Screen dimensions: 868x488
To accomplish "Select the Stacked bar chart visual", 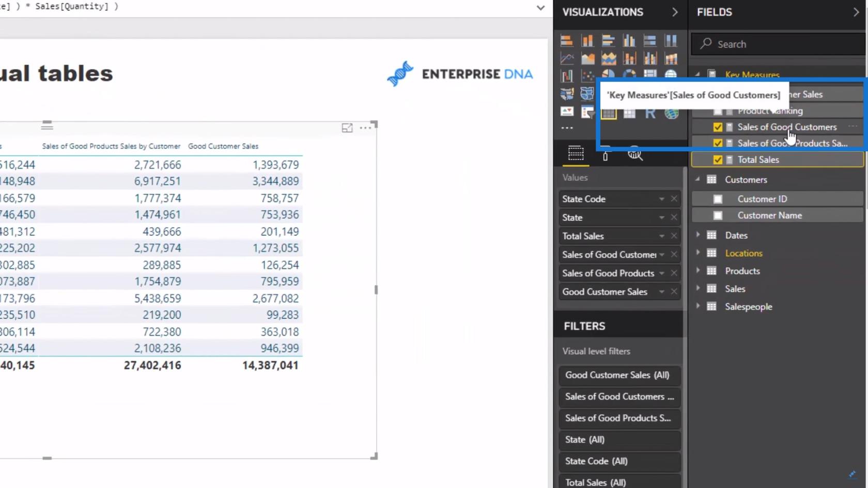I will [x=567, y=41].
